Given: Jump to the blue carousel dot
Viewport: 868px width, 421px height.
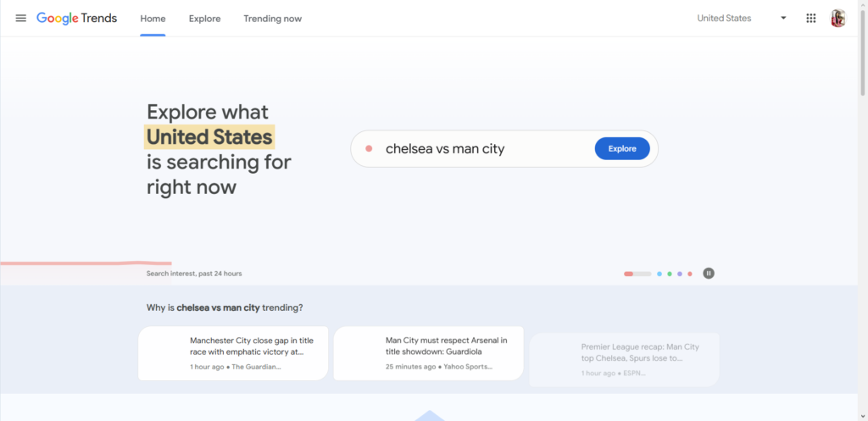Looking at the screenshot, I should [x=659, y=274].
